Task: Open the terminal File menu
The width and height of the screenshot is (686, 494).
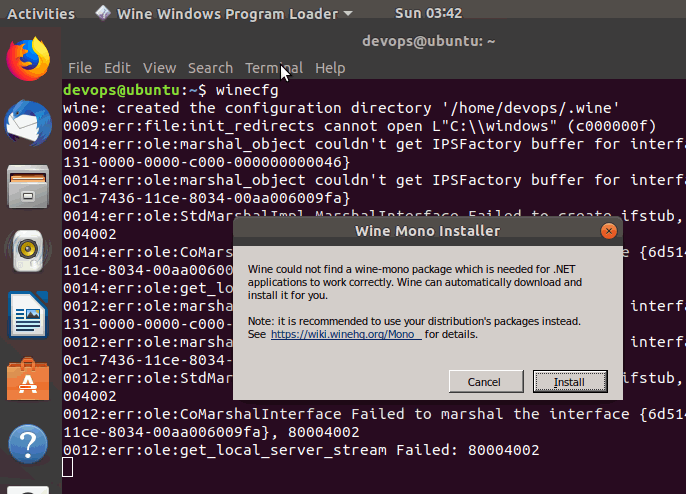Action: tap(80, 68)
